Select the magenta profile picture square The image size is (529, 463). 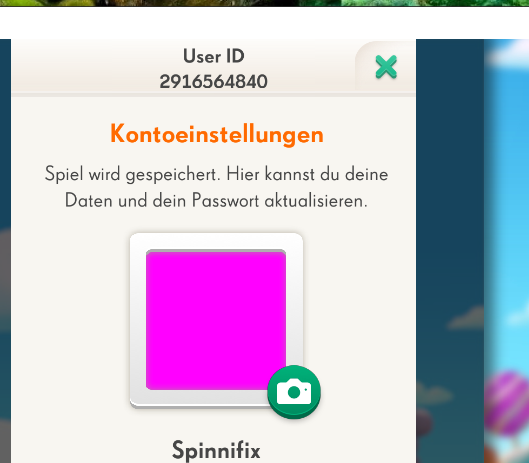216,320
